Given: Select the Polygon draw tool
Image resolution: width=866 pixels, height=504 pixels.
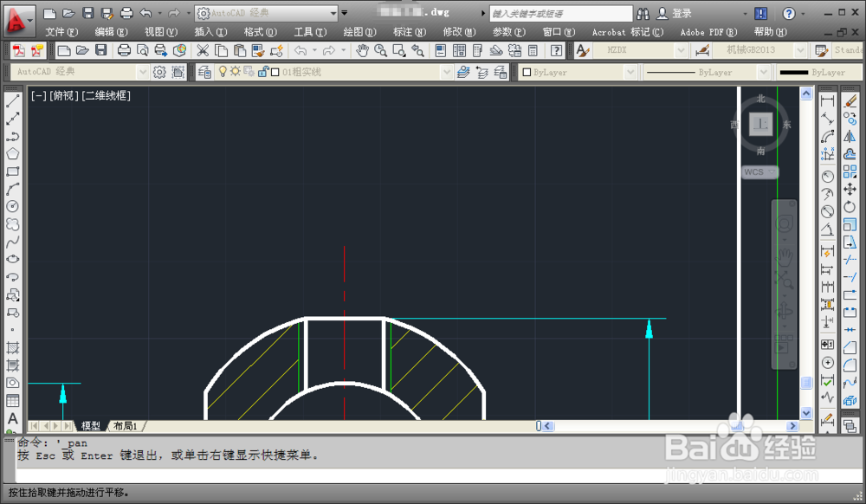Looking at the screenshot, I should [x=13, y=153].
